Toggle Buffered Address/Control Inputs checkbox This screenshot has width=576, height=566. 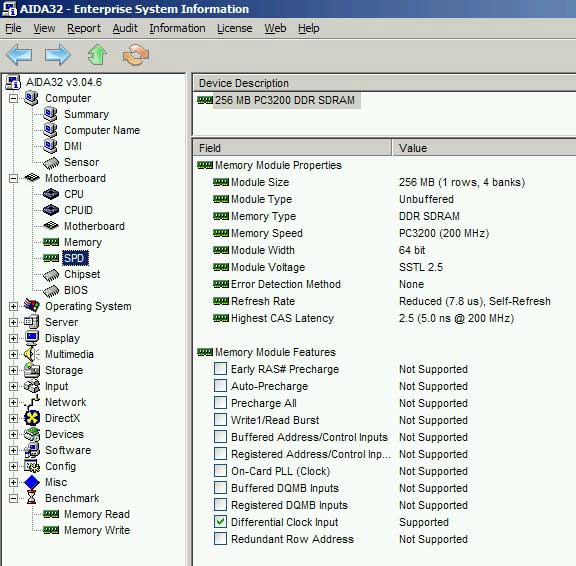click(x=220, y=437)
